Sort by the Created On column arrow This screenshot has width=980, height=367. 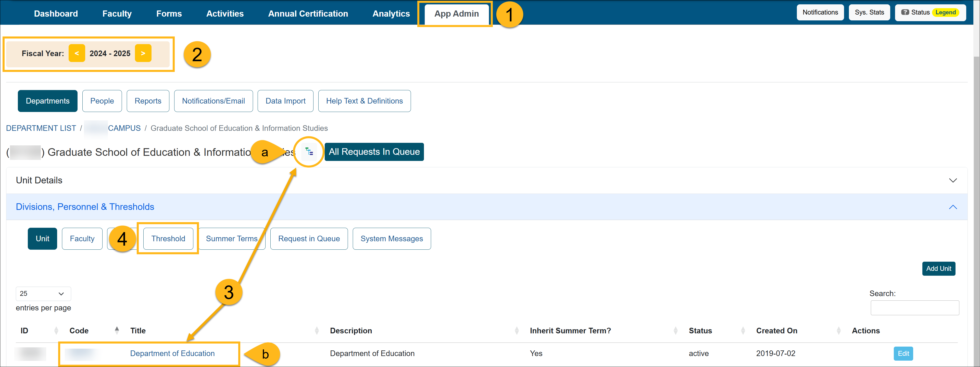839,330
